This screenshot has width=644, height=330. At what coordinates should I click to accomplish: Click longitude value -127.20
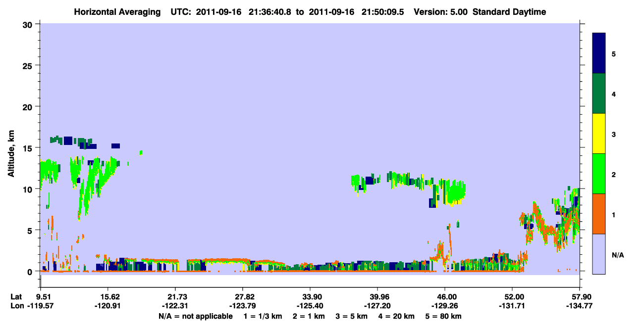point(377,306)
